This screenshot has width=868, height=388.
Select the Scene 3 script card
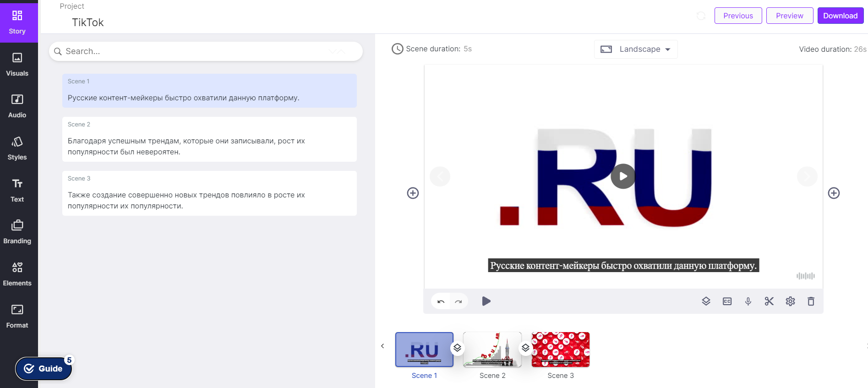click(x=209, y=193)
